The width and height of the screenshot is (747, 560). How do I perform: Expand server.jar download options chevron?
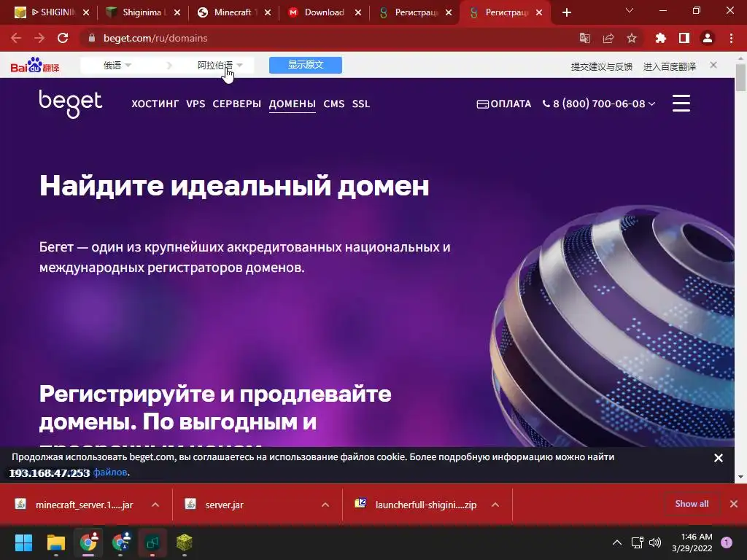pyautogui.click(x=325, y=505)
